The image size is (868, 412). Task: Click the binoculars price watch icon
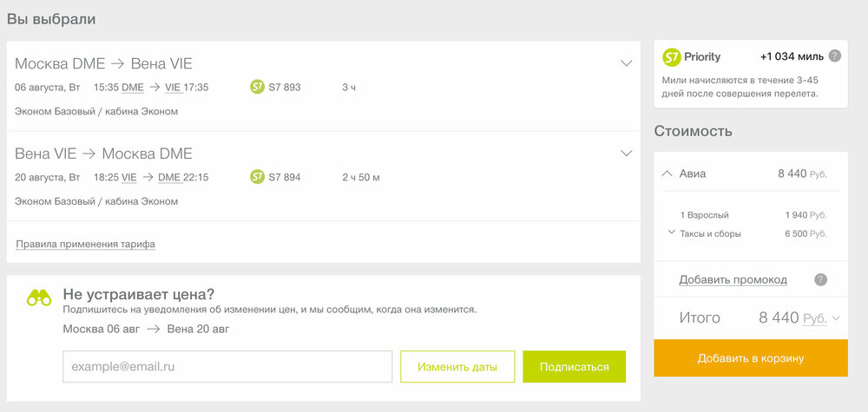pos(39,298)
